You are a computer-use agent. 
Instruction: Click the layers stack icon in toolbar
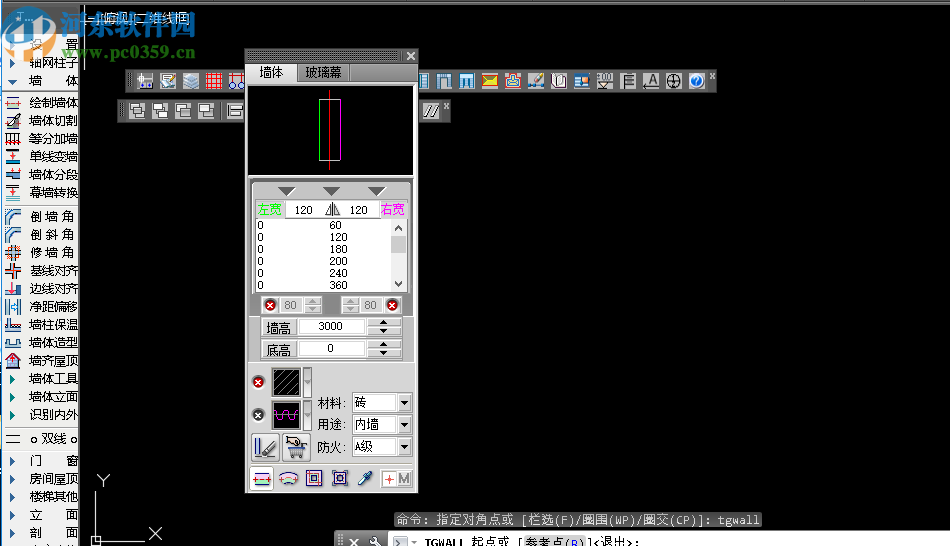click(190, 81)
